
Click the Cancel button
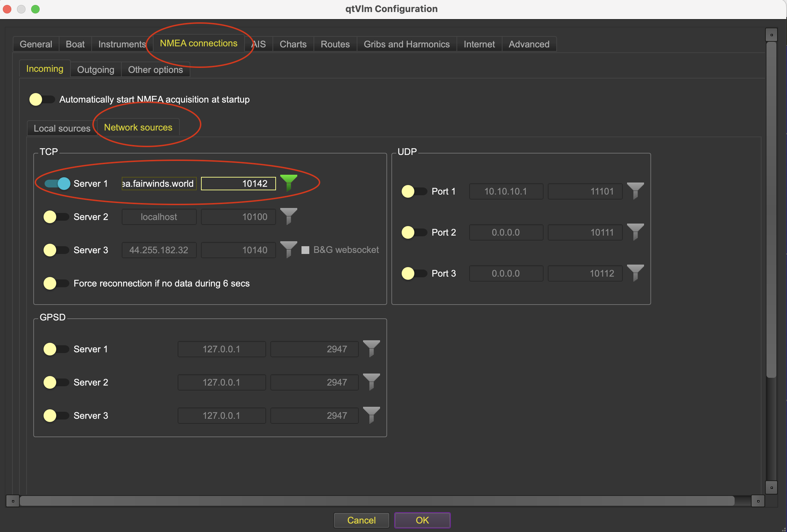[361, 520]
